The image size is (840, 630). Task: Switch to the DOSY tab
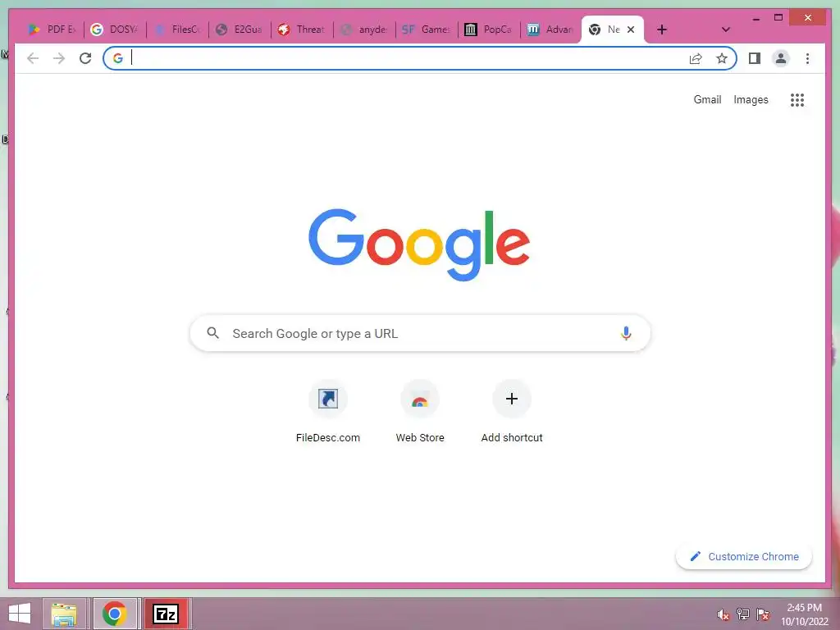click(x=115, y=30)
